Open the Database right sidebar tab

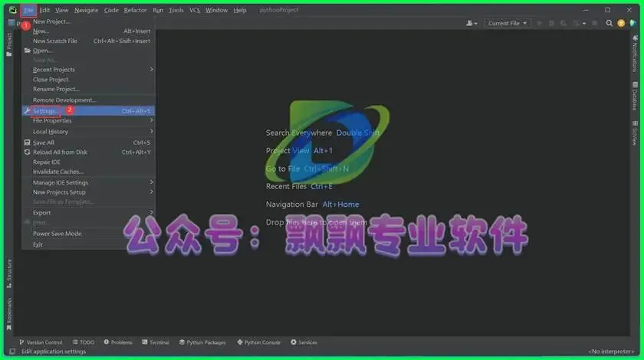point(635,96)
